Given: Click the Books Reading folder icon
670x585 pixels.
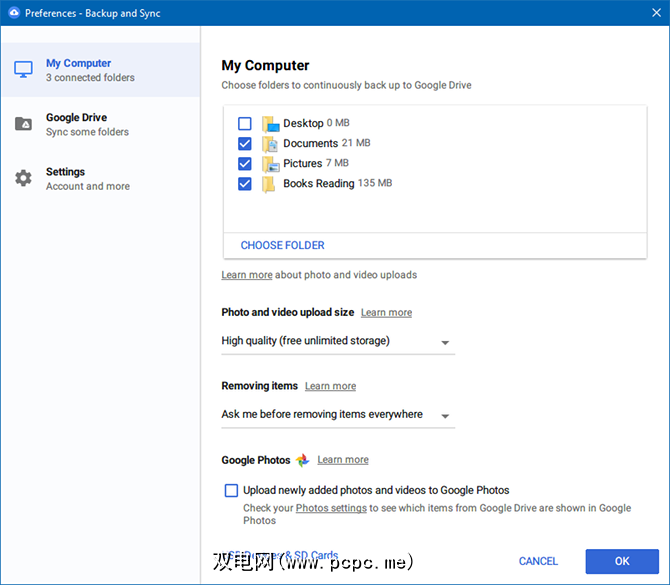Looking at the screenshot, I should tap(269, 184).
